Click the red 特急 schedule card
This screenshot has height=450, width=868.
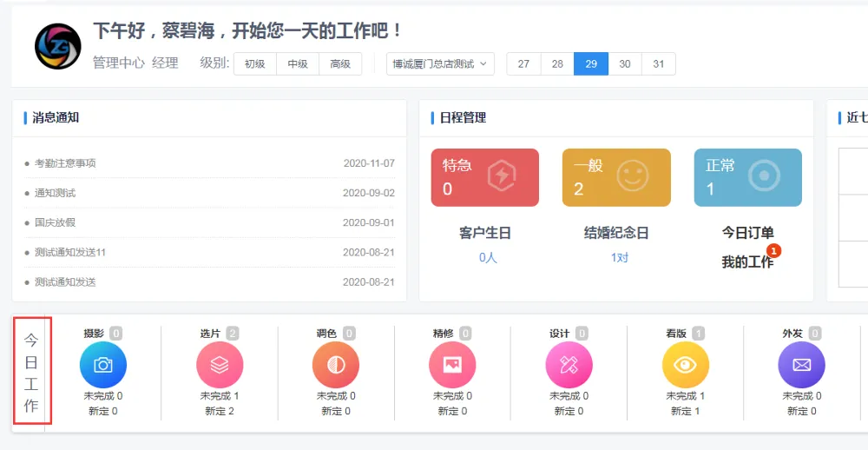(484, 177)
